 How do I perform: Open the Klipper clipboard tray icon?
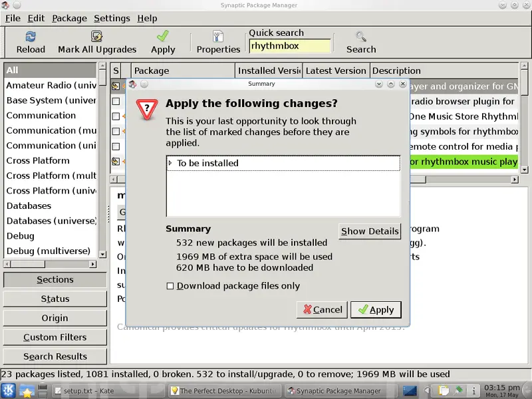click(x=443, y=391)
